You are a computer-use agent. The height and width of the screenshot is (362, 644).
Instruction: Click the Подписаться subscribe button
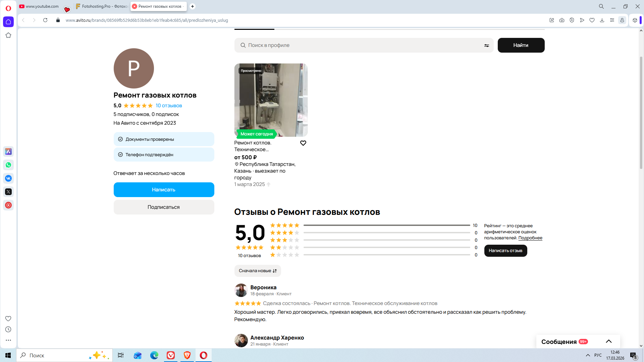tap(164, 207)
